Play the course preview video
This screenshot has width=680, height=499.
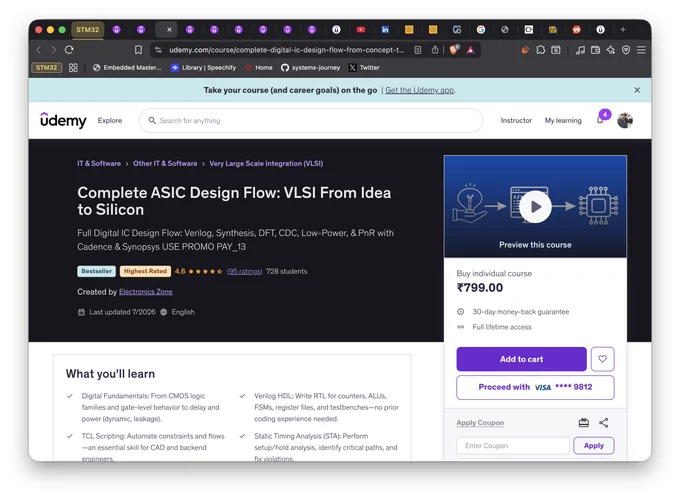click(536, 207)
